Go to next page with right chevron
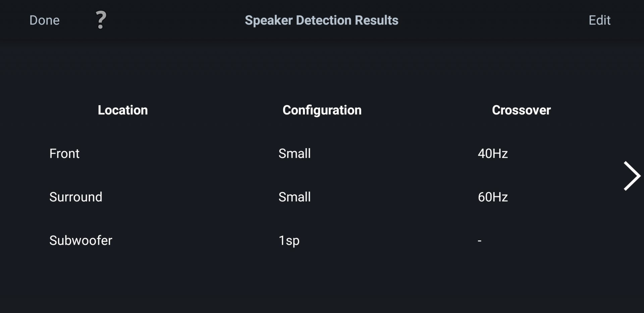This screenshot has width=644, height=313. (x=632, y=176)
